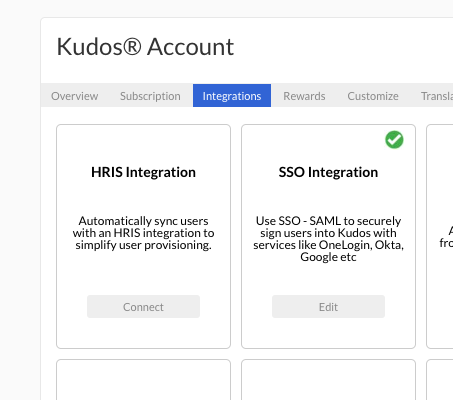Click Connect on HRIS Integration card
The height and width of the screenshot is (400, 453).
click(x=143, y=307)
